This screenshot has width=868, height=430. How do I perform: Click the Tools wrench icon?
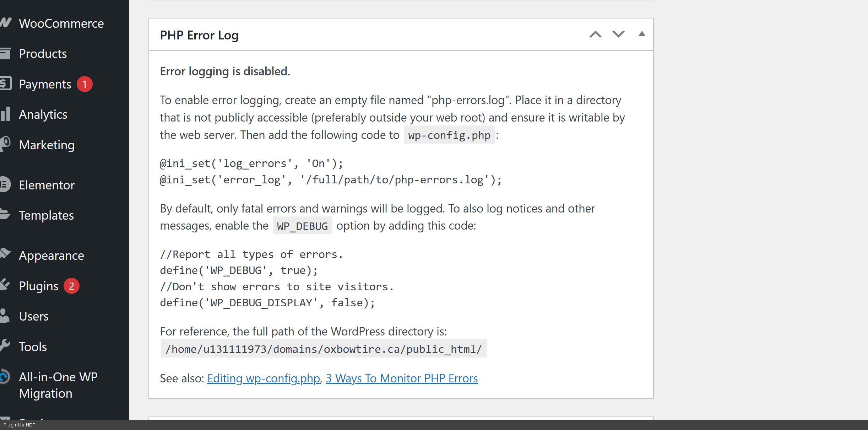point(5,346)
